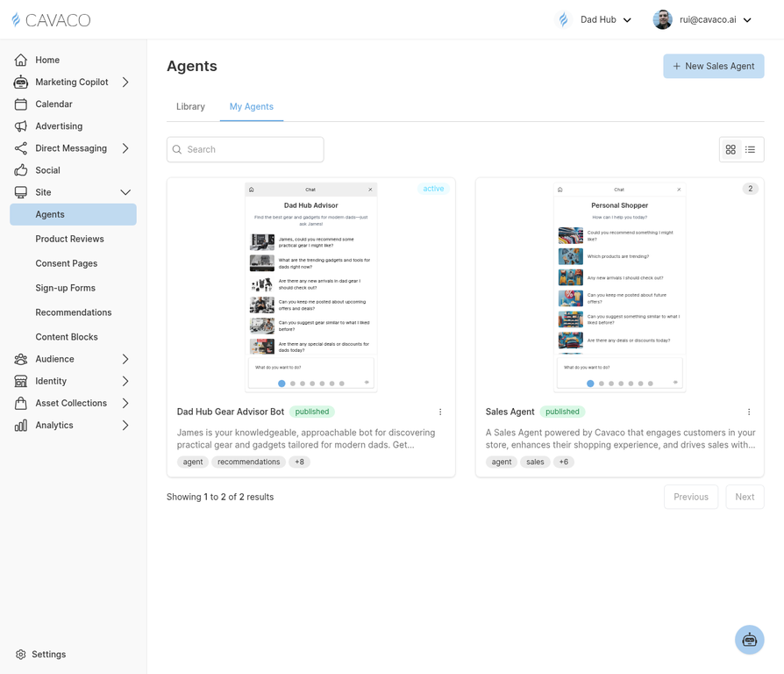Click the +8 more tags chip

[300, 462]
